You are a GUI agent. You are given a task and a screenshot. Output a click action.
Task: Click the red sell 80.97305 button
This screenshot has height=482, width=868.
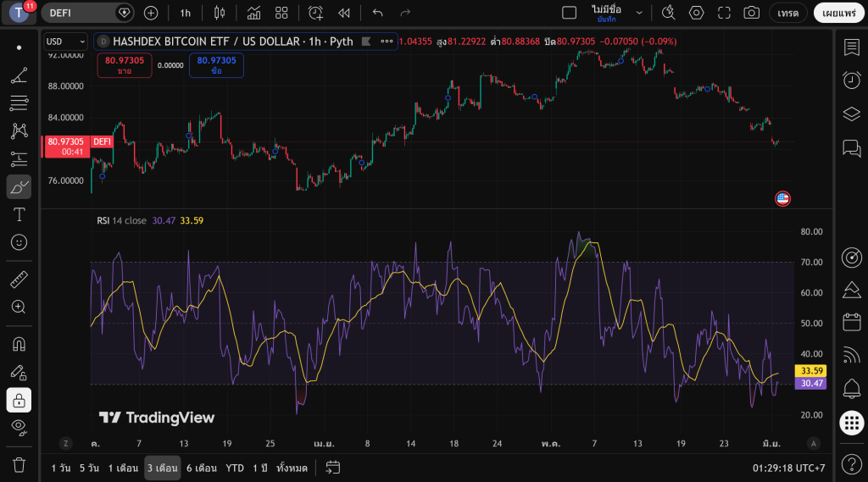pos(125,65)
